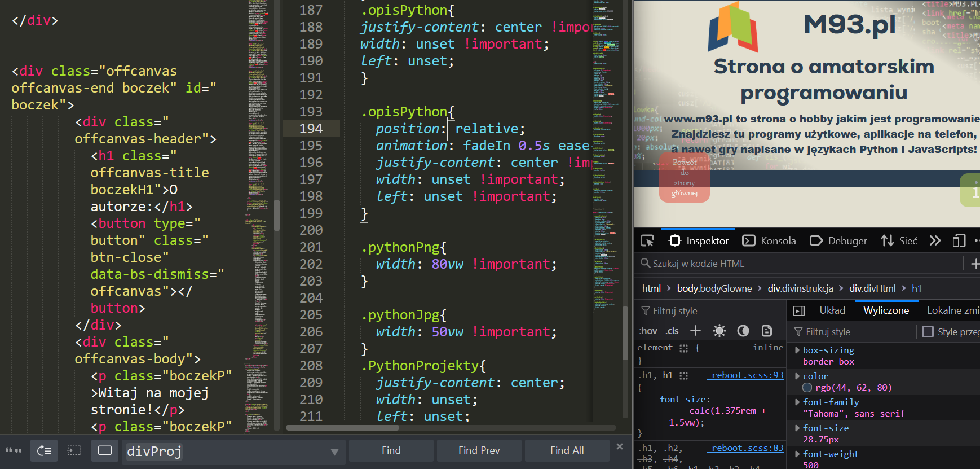Click the M93.pl logo image
Viewport: 980px width, 469px height.
pos(733,28)
